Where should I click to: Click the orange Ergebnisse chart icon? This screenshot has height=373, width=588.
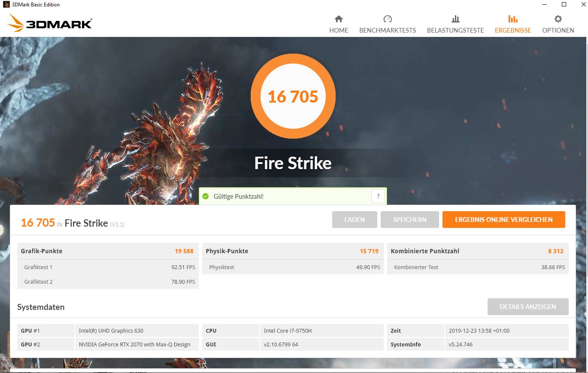[x=513, y=19]
